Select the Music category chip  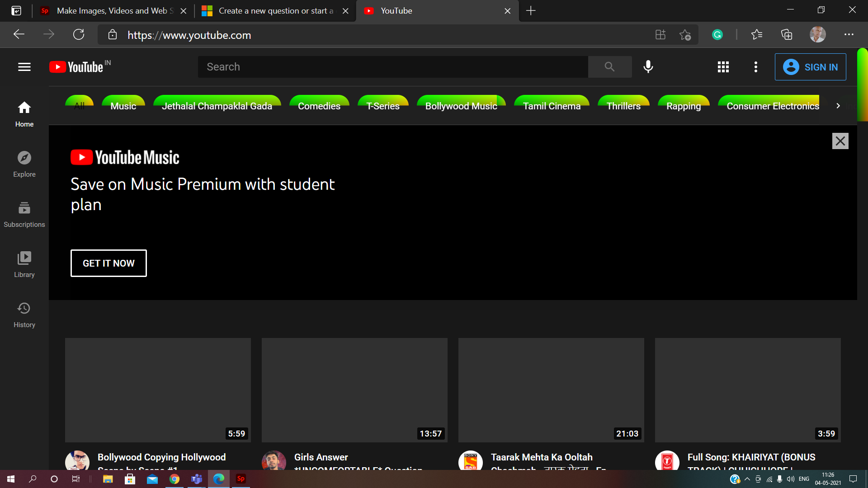tap(123, 106)
